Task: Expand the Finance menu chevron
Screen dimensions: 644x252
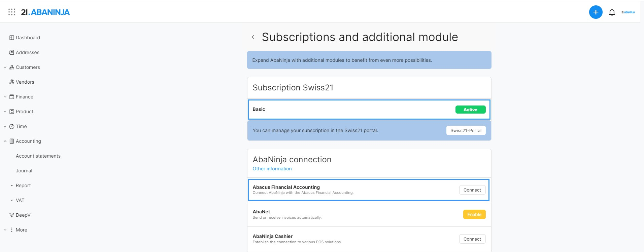Action: click(5, 97)
